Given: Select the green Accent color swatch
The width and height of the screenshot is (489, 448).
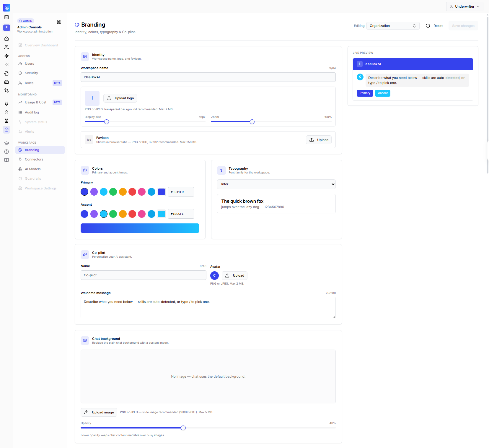Looking at the screenshot, I should (x=113, y=214).
